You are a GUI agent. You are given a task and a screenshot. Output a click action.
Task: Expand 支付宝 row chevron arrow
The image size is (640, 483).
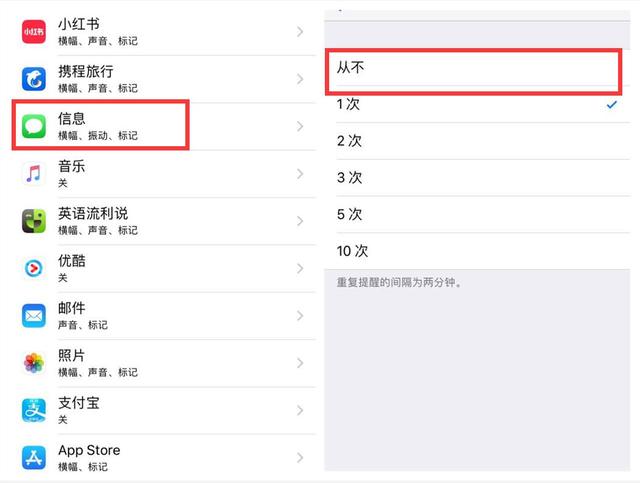pos(300,410)
